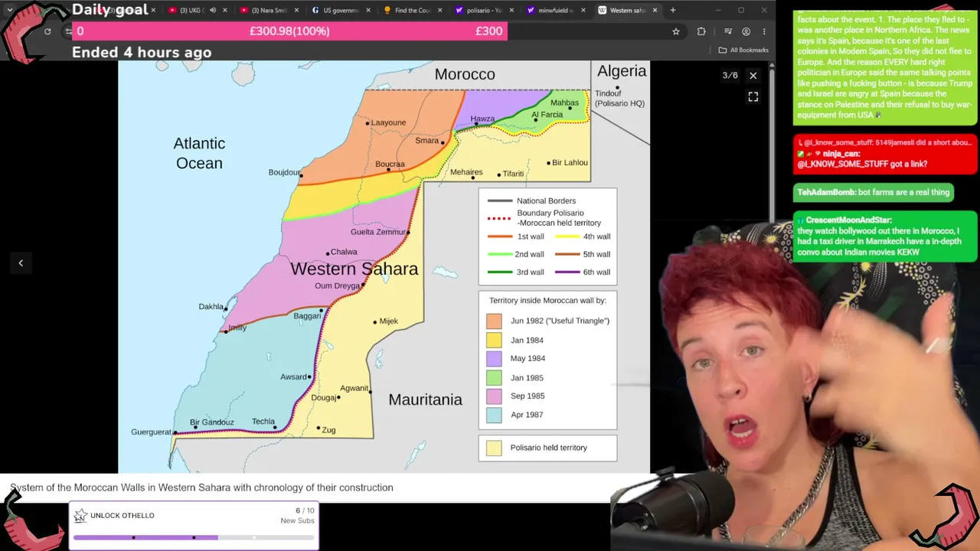Image resolution: width=980 pixels, height=551 pixels.
Task: Click the '6 / 10 New Subs' counter
Action: 298,516
